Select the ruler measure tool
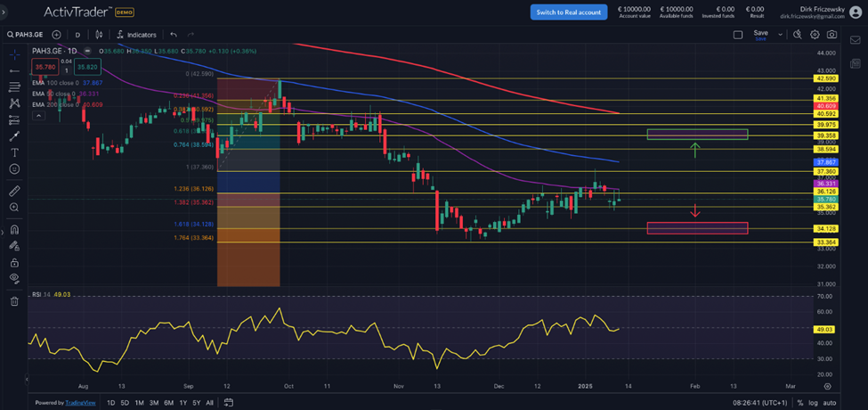This screenshot has height=410, width=868. (14, 191)
